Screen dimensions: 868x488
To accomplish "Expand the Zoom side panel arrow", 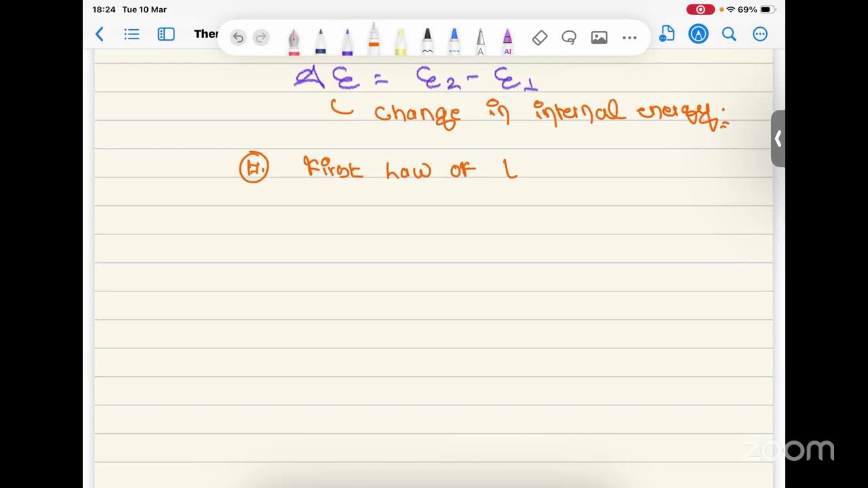I will pos(778,139).
